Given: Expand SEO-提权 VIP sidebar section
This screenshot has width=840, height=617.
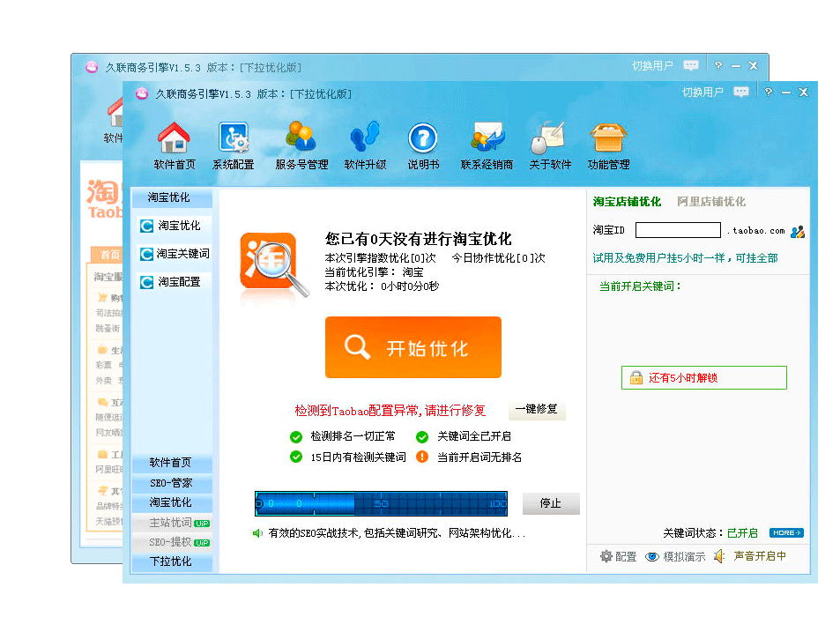Looking at the screenshot, I should pos(172,542).
